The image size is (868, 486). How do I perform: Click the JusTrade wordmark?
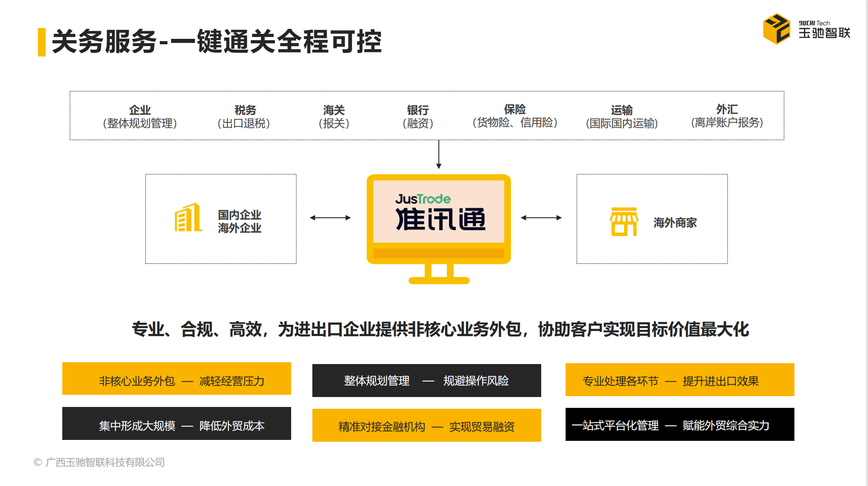(423, 199)
